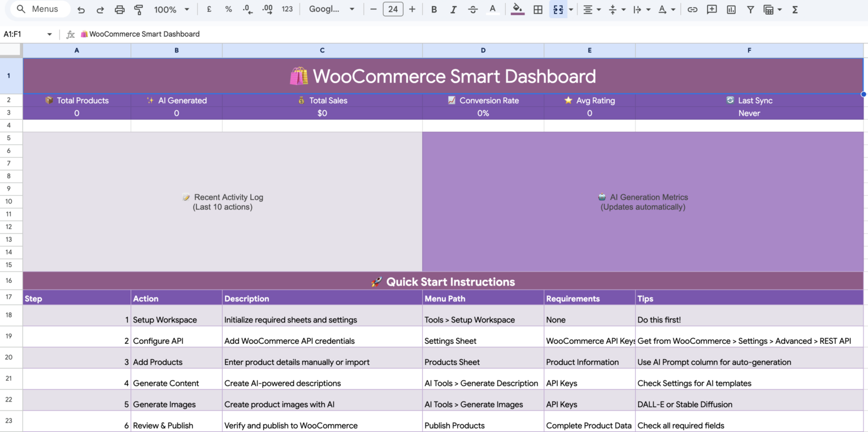Toggle Strikethrough formatting
The height and width of the screenshot is (432, 868).
473,10
